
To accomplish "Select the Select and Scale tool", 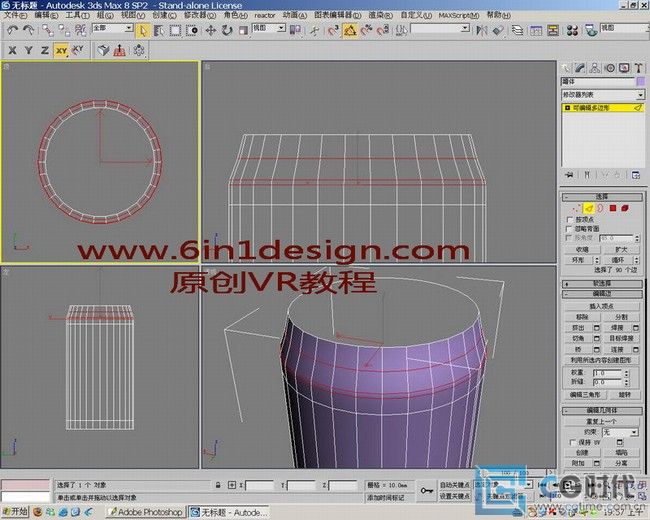I will (x=243, y=30).
